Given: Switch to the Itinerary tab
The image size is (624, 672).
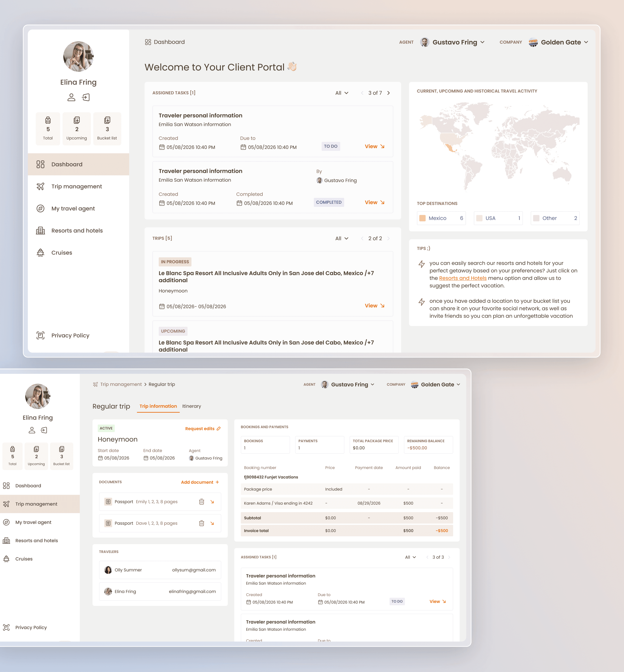Looking at the screenshot, I should pyautogui.click(x=191, y=406).
